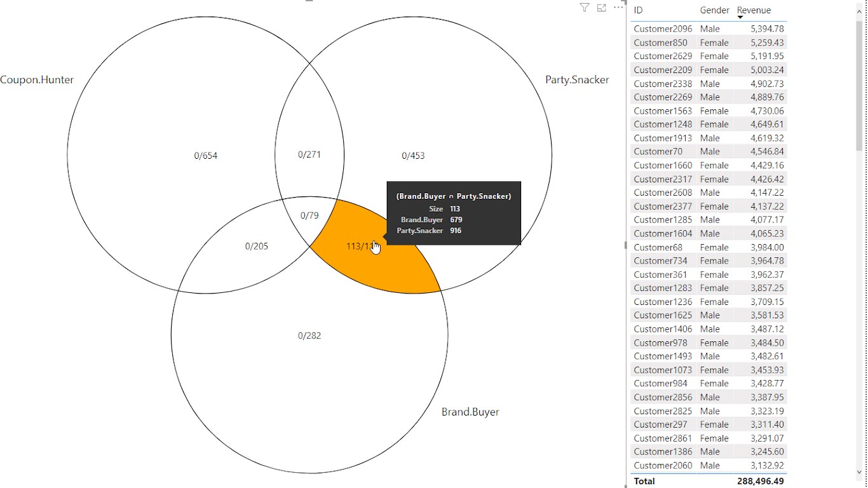The image size is (868, 488).
Task: Select the Customer2096 row ID cell
Action: 663,29
